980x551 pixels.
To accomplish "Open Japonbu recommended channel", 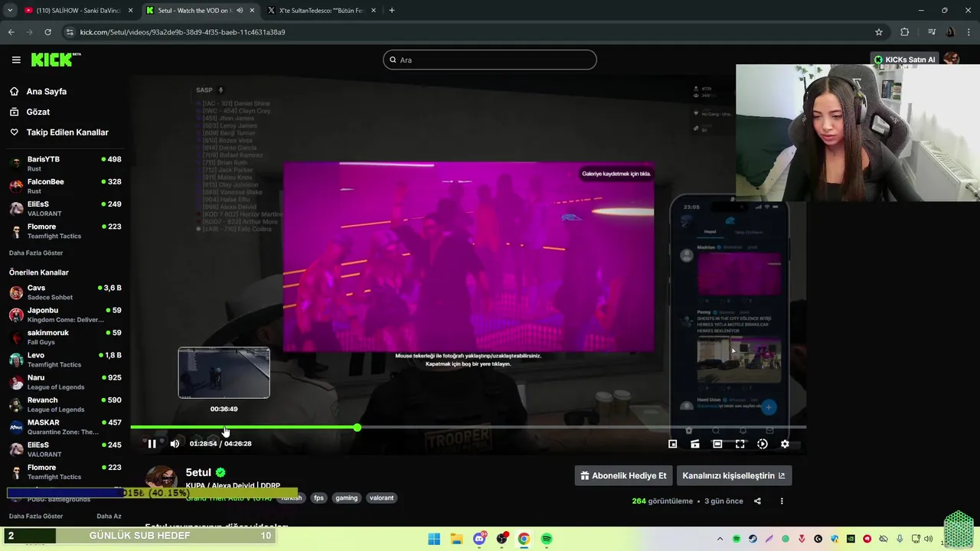I will coord(65,315).
